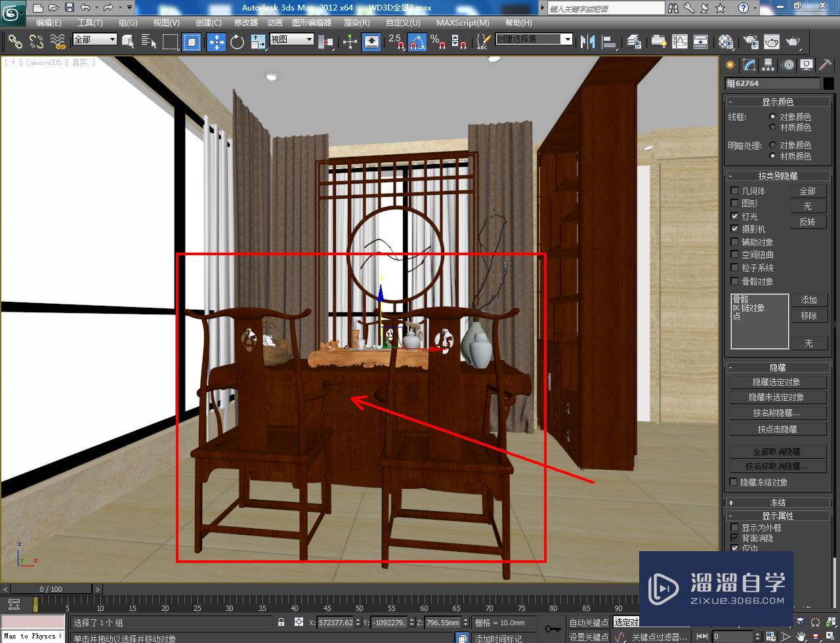Viewport: 840px width, 643px height.
Task: Switch to the Create command panel tab
Action: click(x=730, y=65)
